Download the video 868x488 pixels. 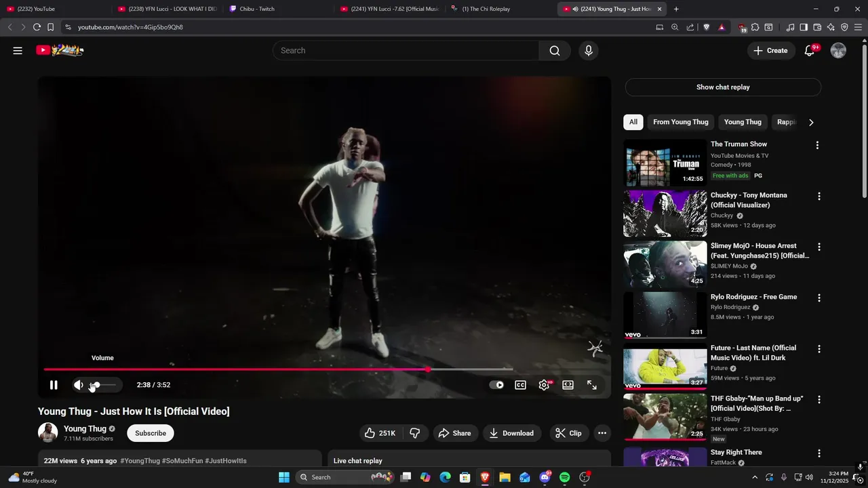(x=511, y=433)
